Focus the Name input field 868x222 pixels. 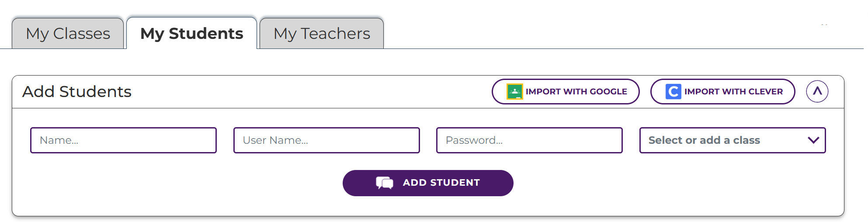coord(123,140)
